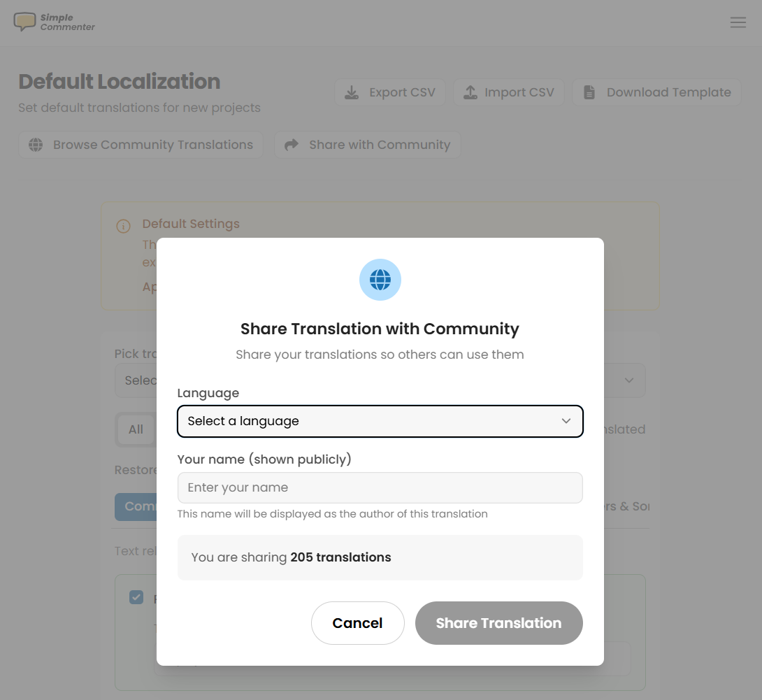Toggle the checked checkbox behind the dialog
Screen dimensions: 762x700
pyautogui.click(x=136, y=597)
